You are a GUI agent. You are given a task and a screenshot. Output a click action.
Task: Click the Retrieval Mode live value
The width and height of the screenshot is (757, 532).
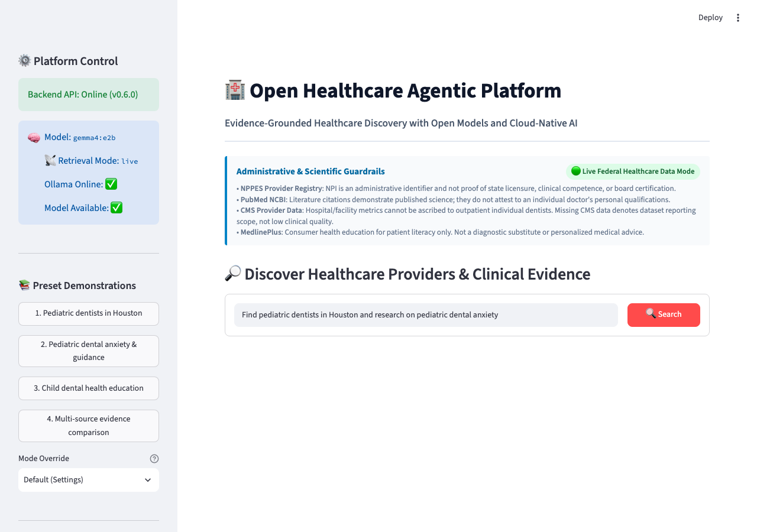click(x=130, y=161)
